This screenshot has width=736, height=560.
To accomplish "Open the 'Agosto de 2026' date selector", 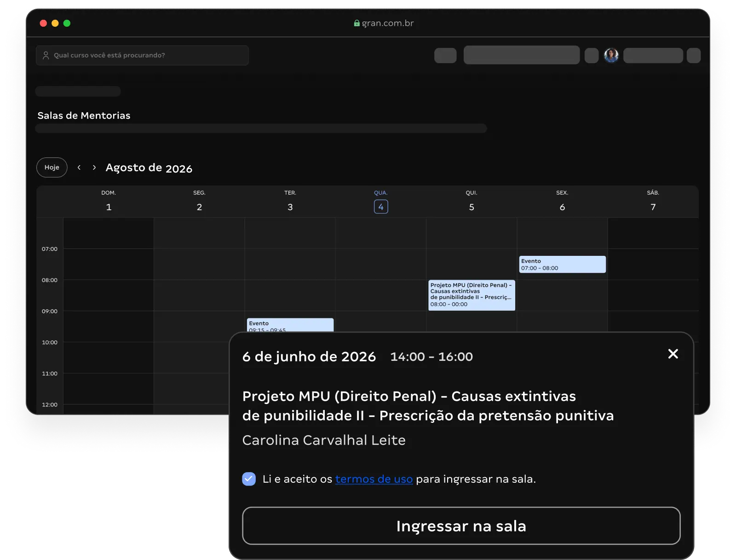I will (149, 167).
